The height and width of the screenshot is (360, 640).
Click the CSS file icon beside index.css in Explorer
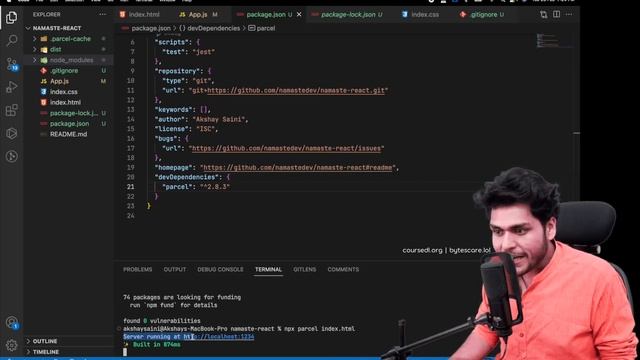click(x=44, y=92)
